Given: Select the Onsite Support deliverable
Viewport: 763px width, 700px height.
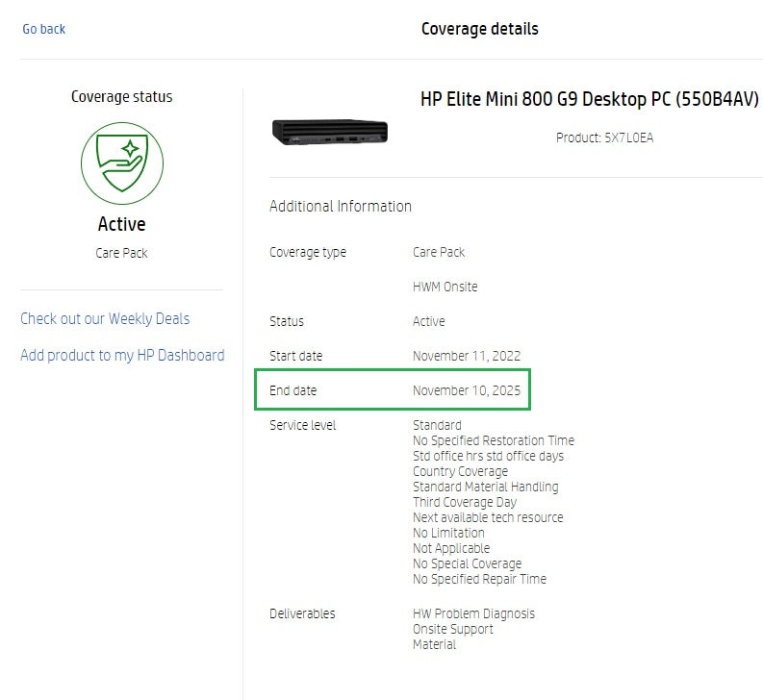Looking at the screenshot, I should [x=453, y=630].
